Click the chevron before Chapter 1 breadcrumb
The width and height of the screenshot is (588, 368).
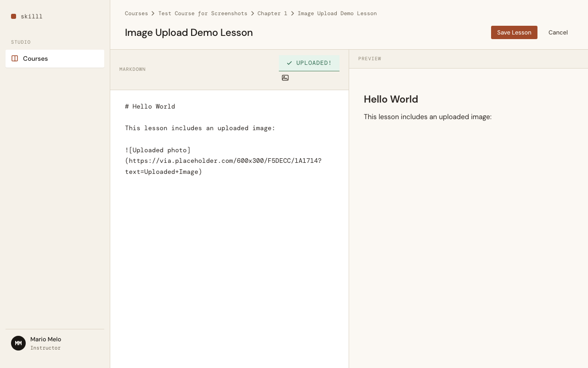(x=253, y=13)
